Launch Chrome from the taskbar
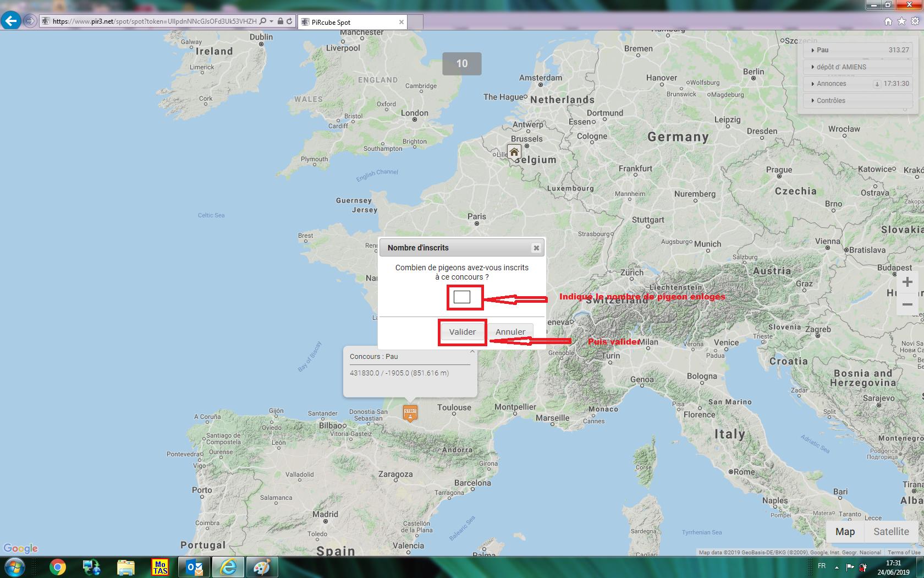924x578 pixels. pyautogui.click(x=58, y=567)
